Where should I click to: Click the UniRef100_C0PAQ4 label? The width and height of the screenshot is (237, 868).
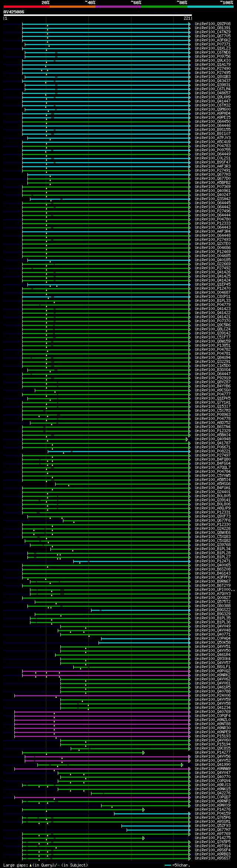pos(213,638)
